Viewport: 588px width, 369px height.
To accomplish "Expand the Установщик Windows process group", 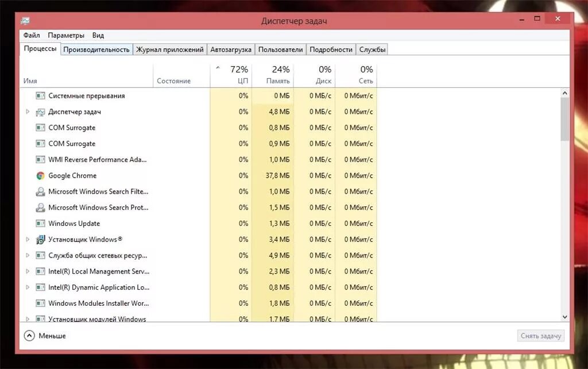I will click(x=28, y=239).
